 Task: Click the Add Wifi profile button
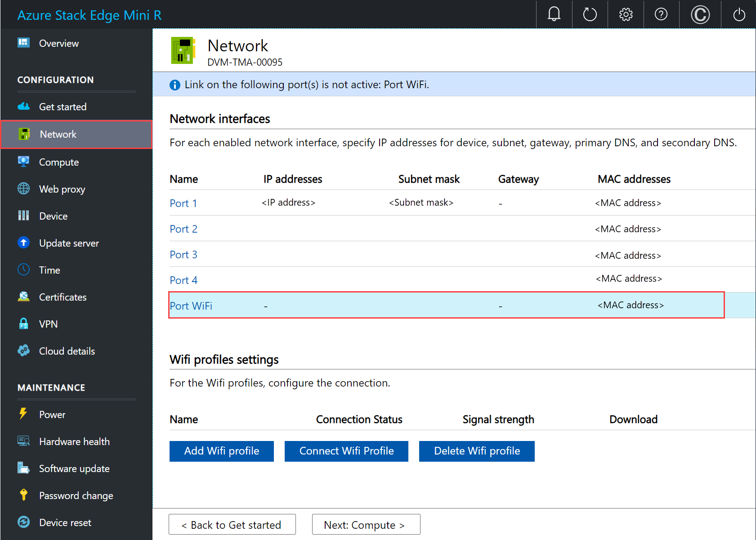point(221,451)
